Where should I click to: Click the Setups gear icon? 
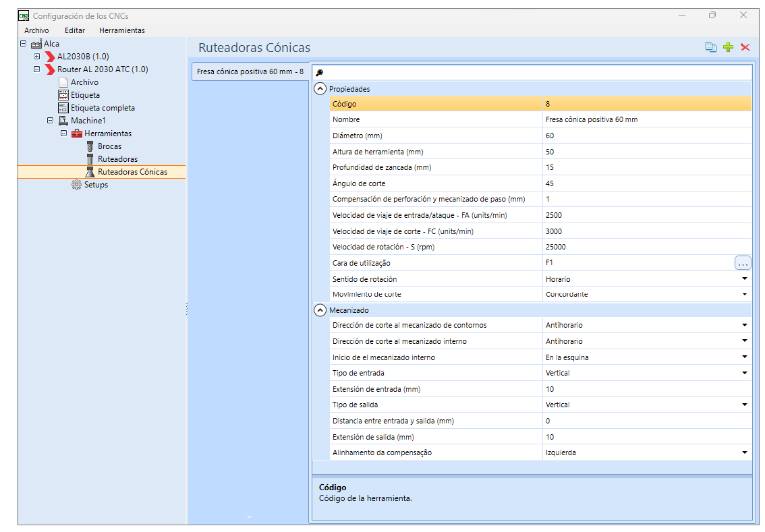point(77,185)
